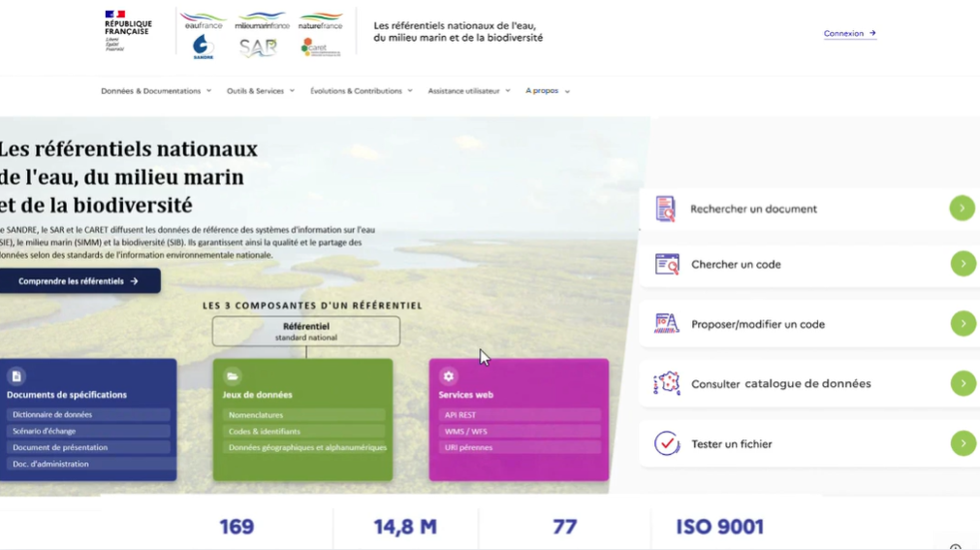Open the Évolutions & Contributions dropdown
Viewport: 980px width, 550px height.
click(x=362, y=91)
